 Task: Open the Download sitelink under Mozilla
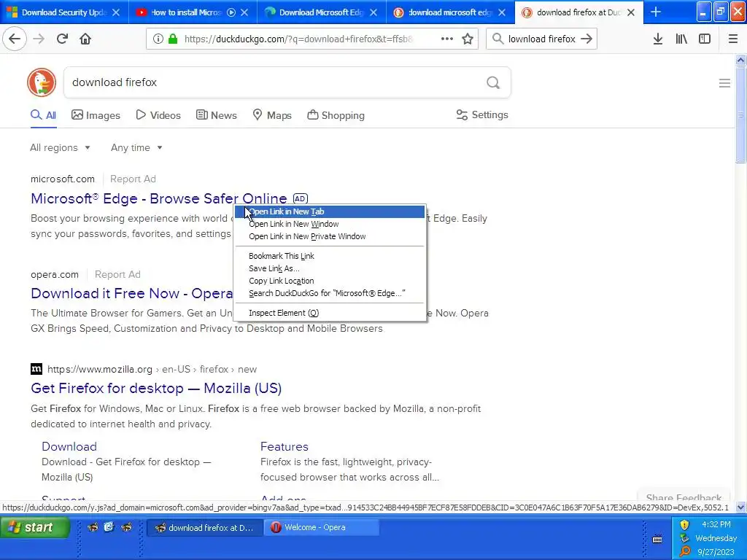point(69,446)
